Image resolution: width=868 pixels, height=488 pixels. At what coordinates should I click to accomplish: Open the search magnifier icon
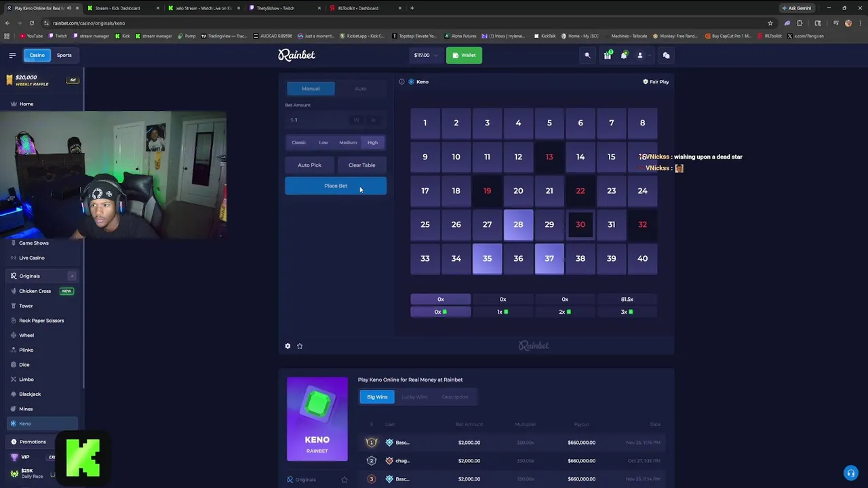[x=587, y=56]
